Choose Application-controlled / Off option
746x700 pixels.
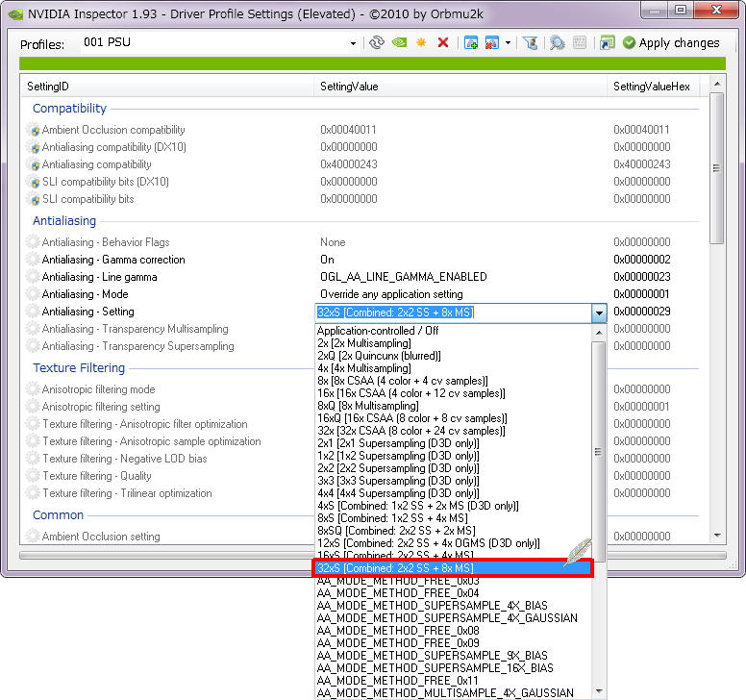pos(454,330)
